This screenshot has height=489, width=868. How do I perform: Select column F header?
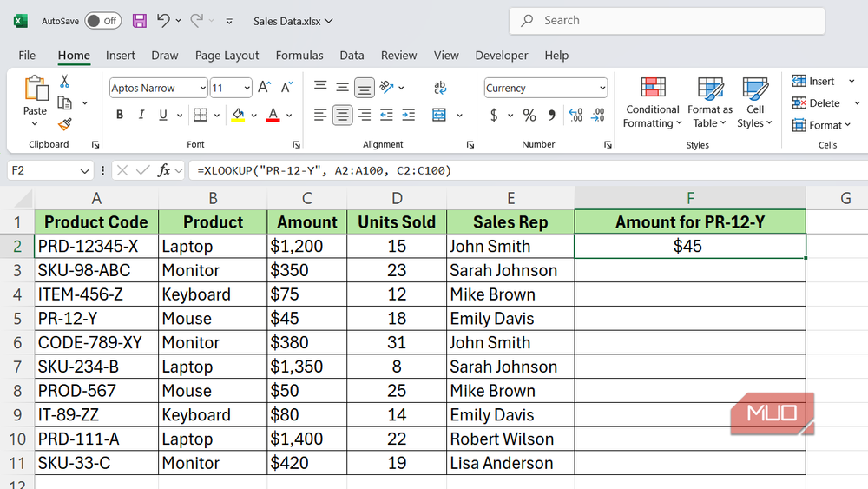[x=690, y=198]
